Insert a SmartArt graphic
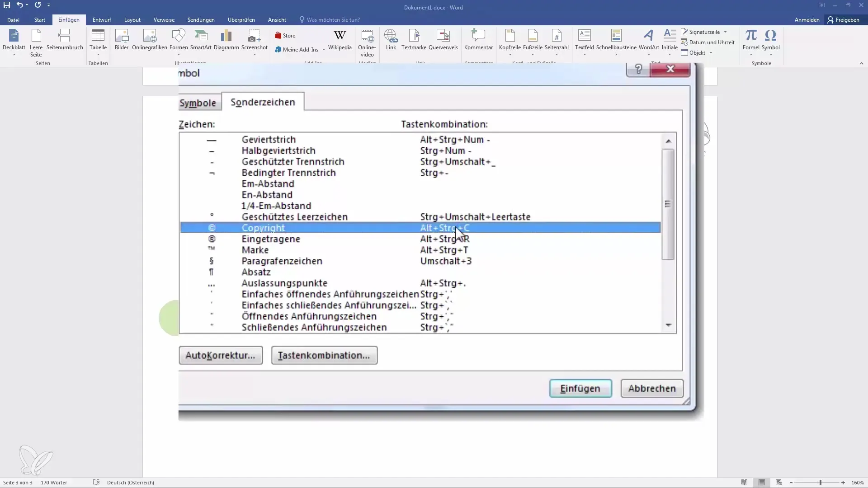This screenshot has width=868, height=488. pos(201,40)
